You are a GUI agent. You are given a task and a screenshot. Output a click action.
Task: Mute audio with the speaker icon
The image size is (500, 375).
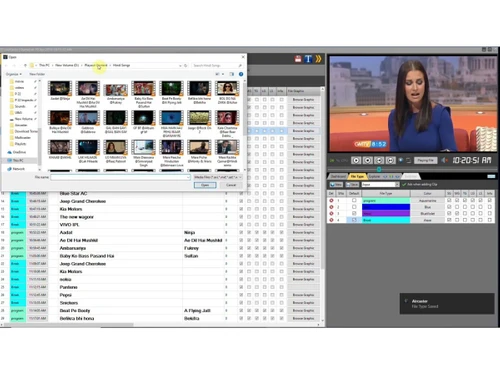pyautogui.click(x=444, y=160)
